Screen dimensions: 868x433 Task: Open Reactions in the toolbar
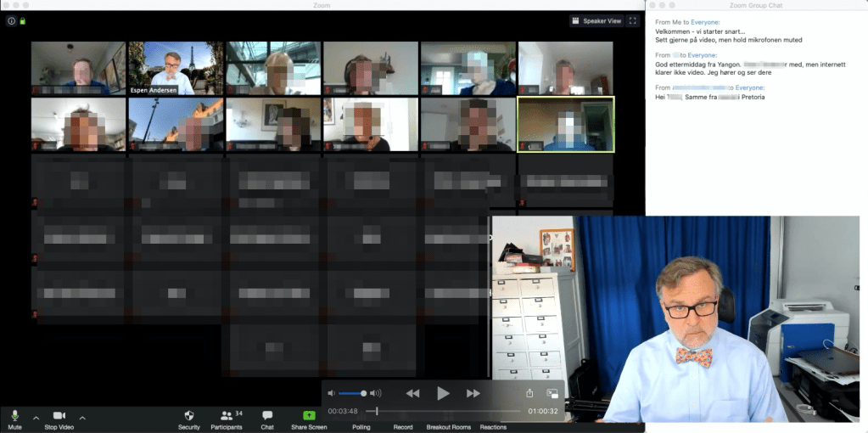[x=493, y=426]
